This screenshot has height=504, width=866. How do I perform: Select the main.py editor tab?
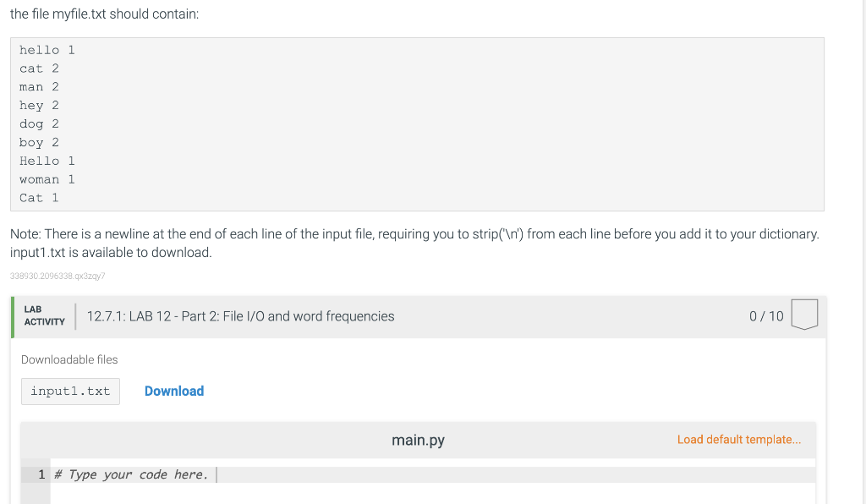click(418, 440)
